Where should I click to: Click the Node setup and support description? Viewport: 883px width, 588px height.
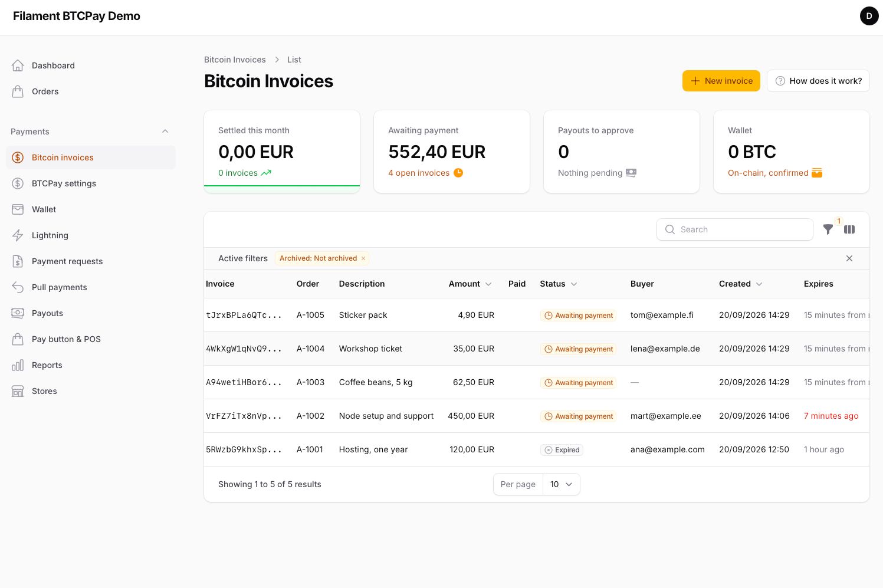(x=386, y=416)
